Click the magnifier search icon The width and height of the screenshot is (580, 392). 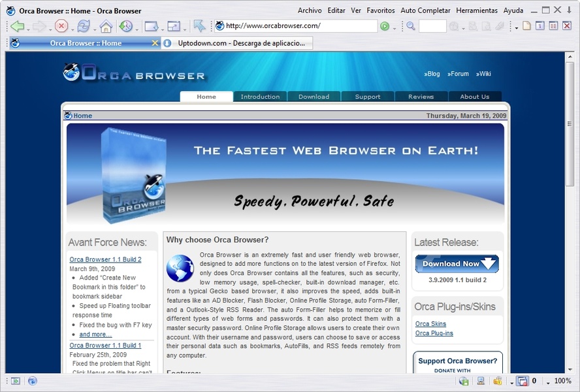[411, 26]
